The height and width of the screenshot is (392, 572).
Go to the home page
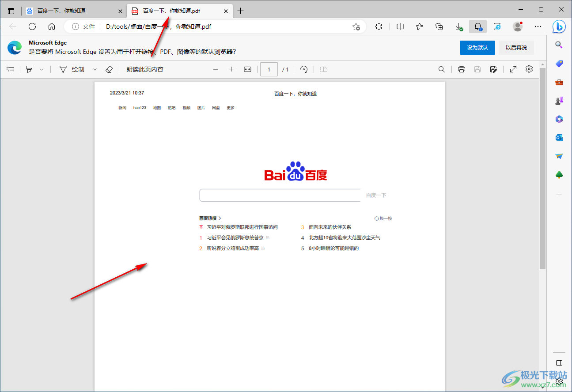click(52, 26)
